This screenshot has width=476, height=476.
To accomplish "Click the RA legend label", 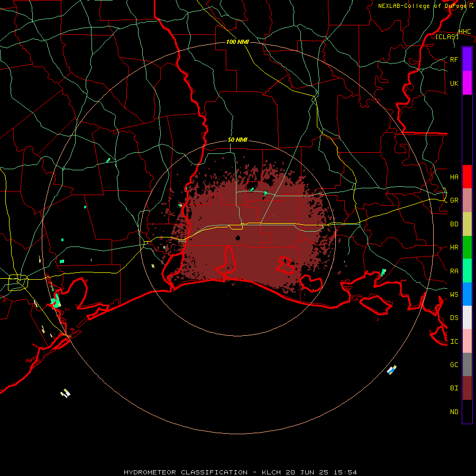I will pyautogui.click(x=454, y=271).
